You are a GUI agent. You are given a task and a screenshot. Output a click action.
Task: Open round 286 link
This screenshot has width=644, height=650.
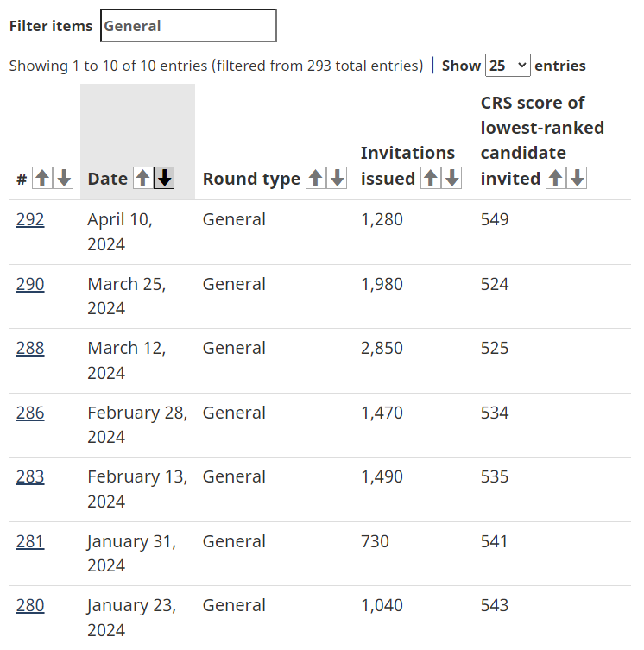click(30, 413)
